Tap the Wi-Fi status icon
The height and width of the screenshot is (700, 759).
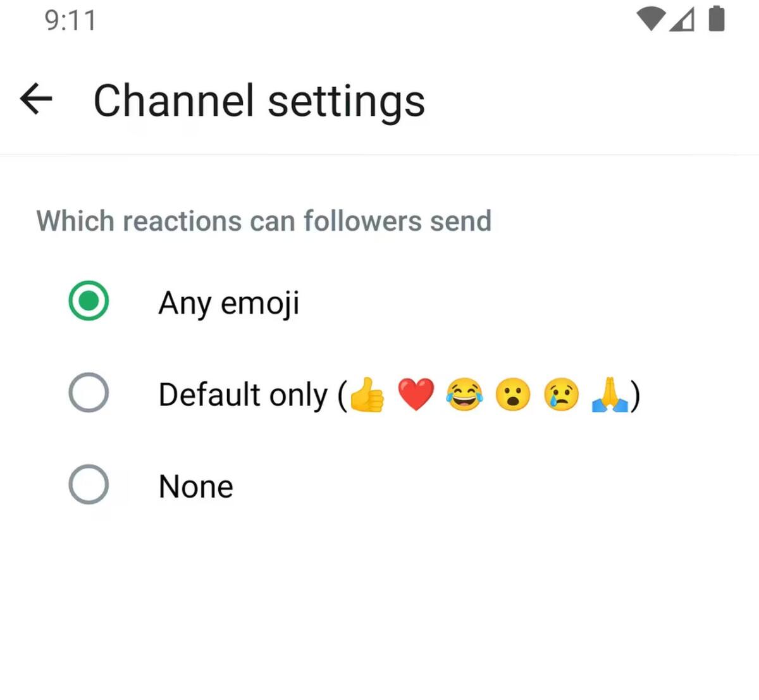tap(650, 19)
